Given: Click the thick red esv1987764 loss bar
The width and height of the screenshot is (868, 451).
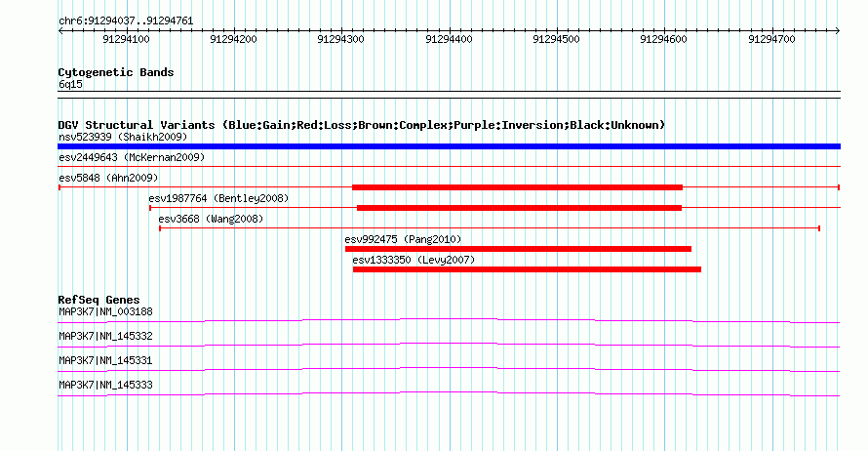Looking at the screenshot, I should tap(519, 208).
